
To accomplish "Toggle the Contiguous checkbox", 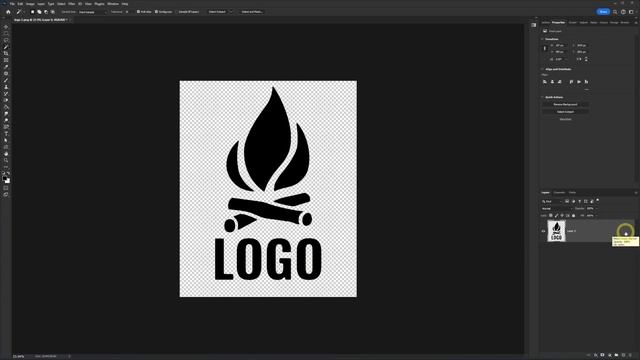I will [156, 12].
